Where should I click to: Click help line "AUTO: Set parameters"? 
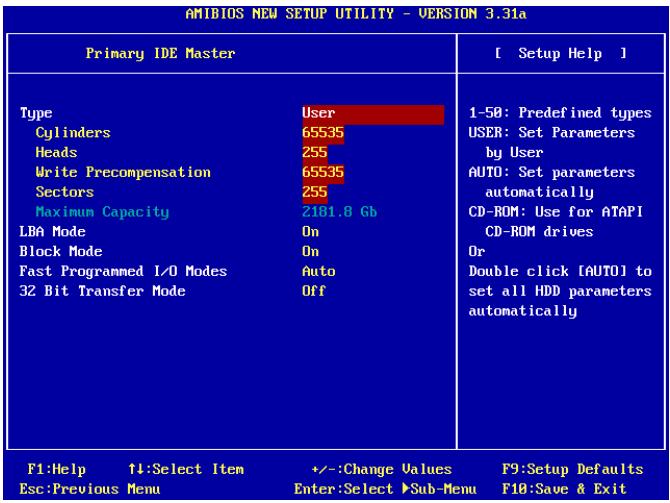(552, 173)
